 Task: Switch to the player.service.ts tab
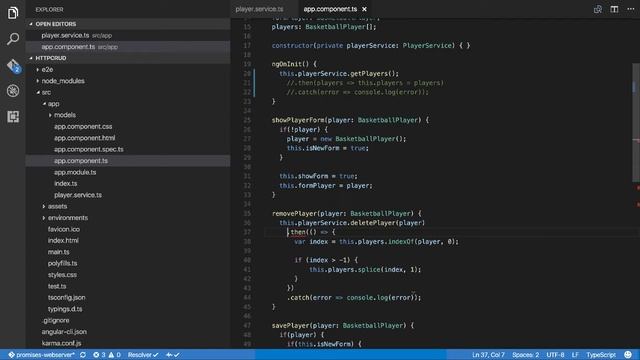click(x=259, y=9)
